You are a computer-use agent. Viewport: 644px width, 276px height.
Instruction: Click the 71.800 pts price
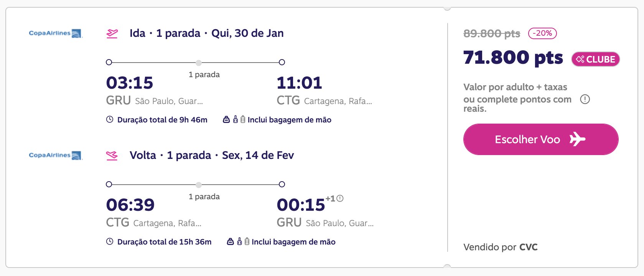(513, 58)
